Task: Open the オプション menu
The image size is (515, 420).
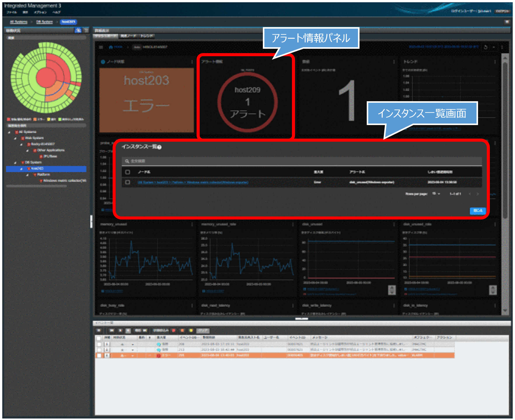Action: 40,12
